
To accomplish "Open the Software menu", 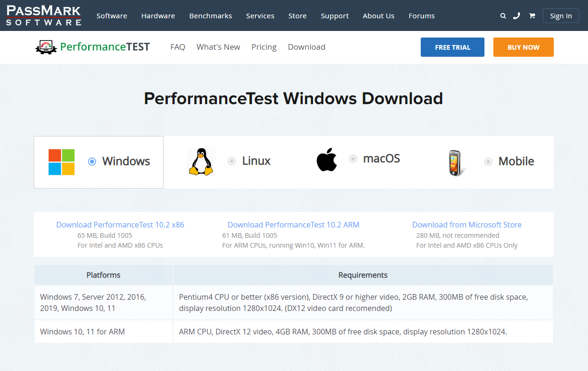I will click(x=112, y=16).
